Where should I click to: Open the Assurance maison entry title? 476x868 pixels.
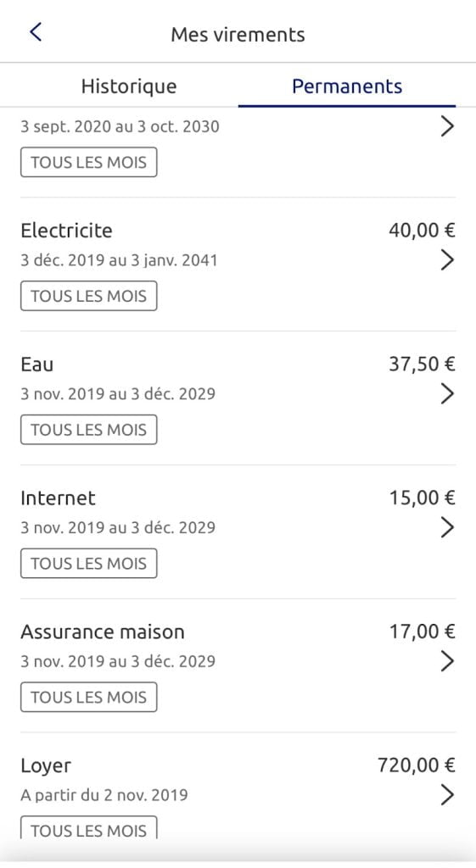click(103, 632)
